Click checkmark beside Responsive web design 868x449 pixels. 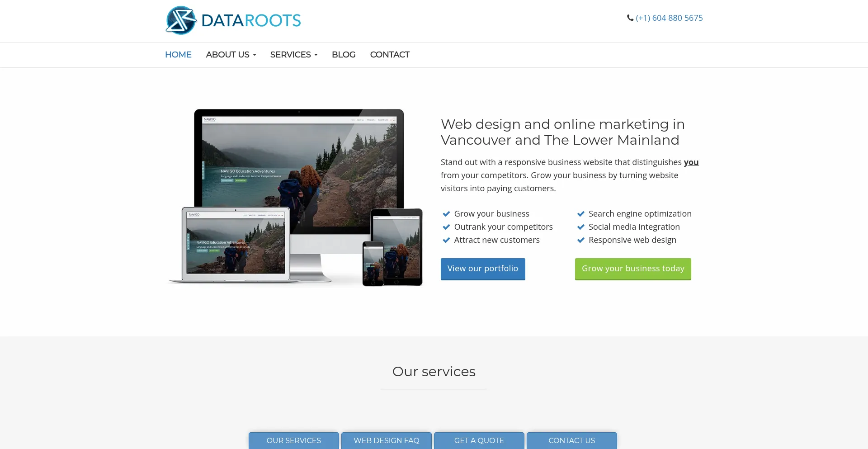click(581, 240)
